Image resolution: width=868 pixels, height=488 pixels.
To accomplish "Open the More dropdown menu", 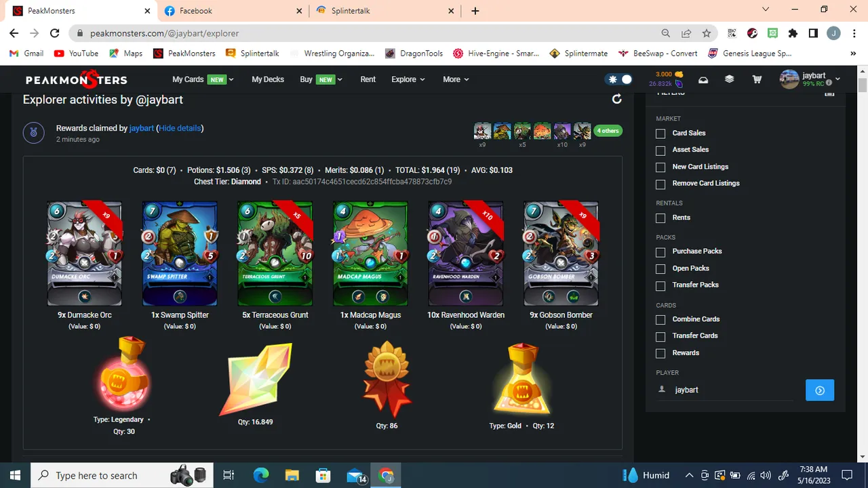I will click(456, 79).
